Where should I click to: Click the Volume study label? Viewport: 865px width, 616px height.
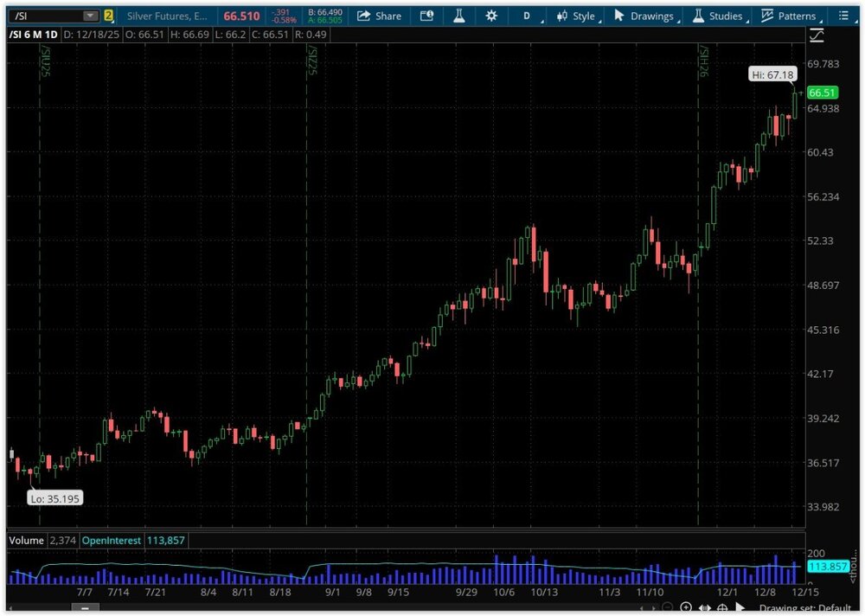[x=26, y=541]
